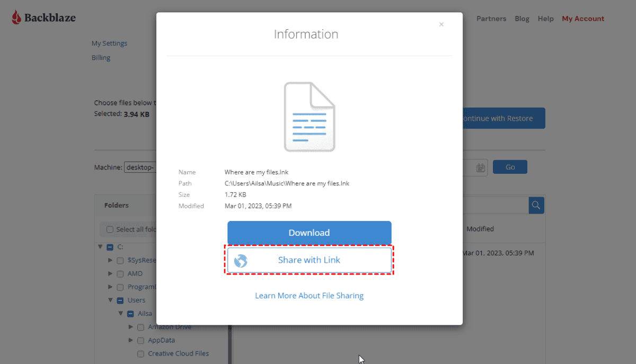Click the folder tree vertical scrollbar
Viewport: 636px width, 364px height.
230,344
